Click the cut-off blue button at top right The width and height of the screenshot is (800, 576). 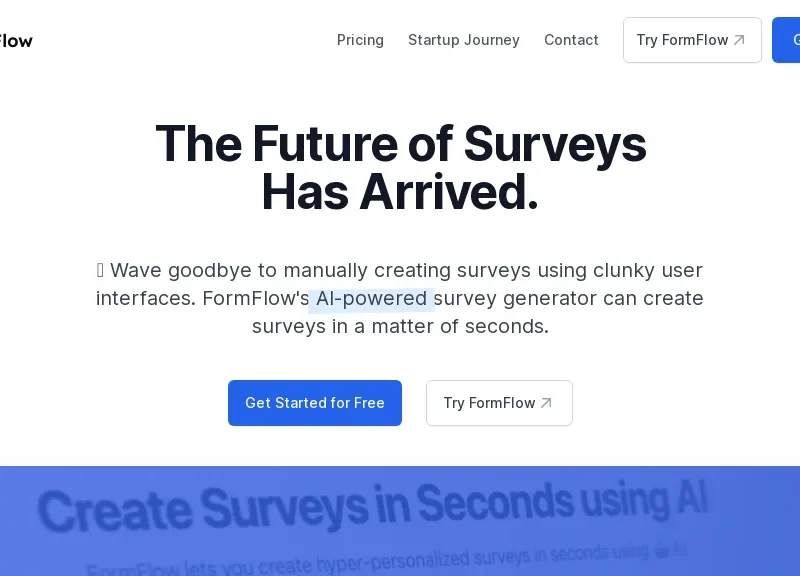(786, 40)
